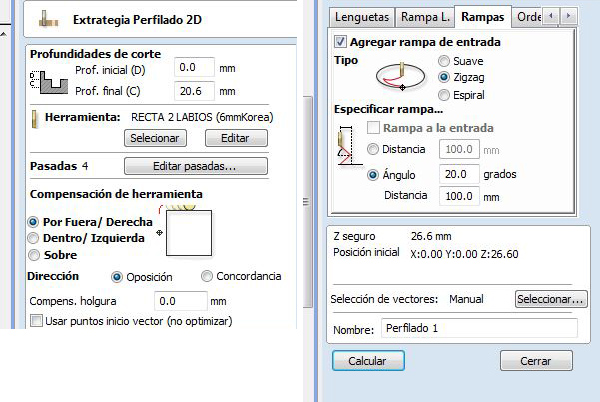Click the Prof. inicial (D) field
The image size is (600, 402).
(194, 68)
